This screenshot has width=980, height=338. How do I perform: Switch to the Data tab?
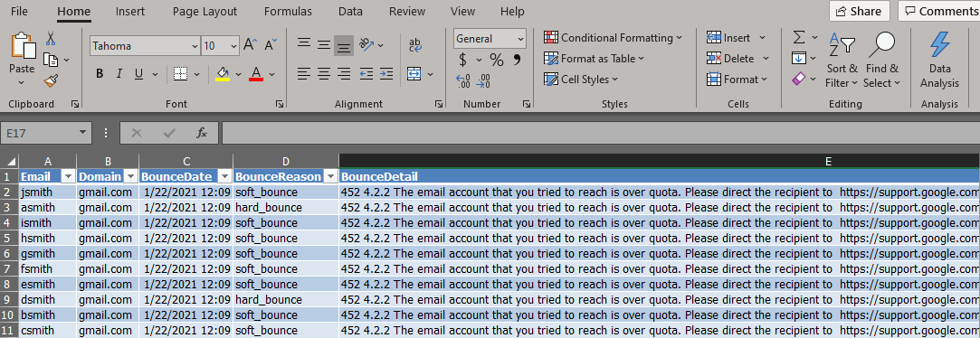click(x=350, y=11)
